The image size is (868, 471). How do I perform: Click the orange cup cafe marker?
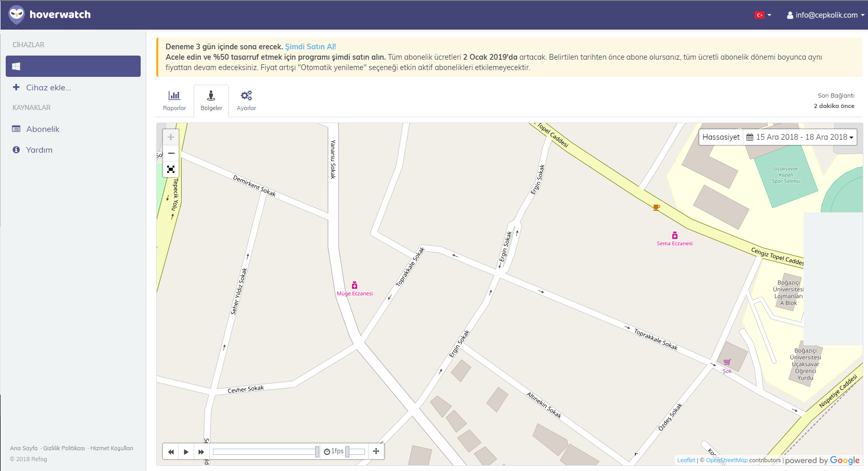point(656,208)
